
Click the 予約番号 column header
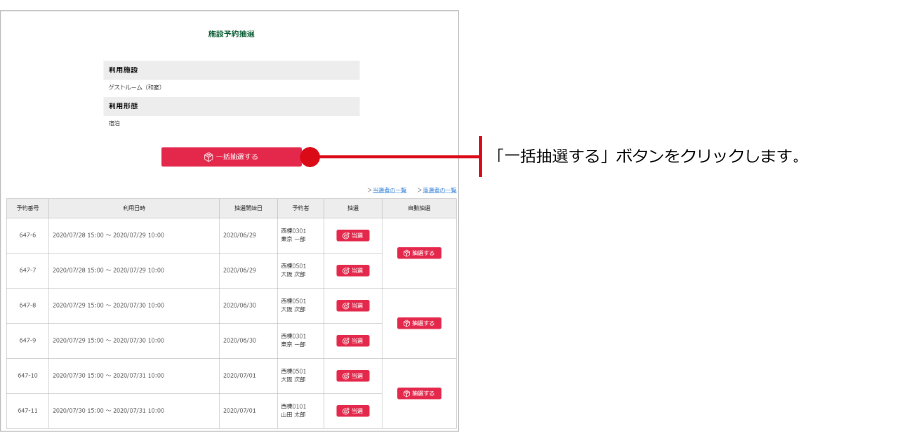click(x=28, y=208)
